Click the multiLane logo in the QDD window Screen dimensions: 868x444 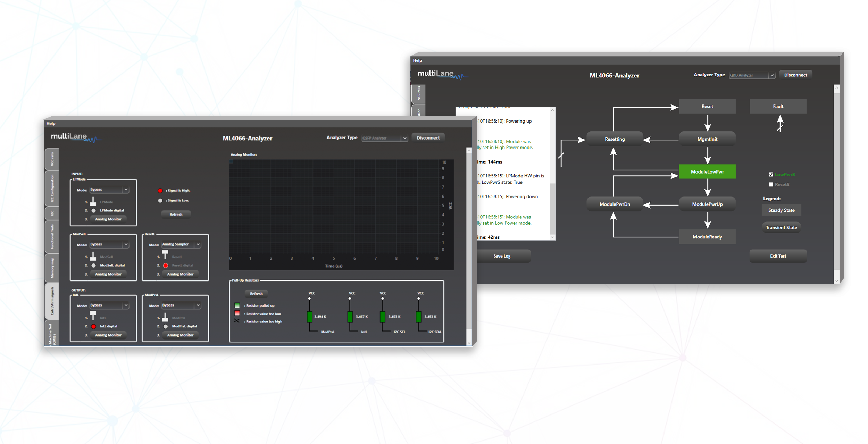click(x=443, y=75)
